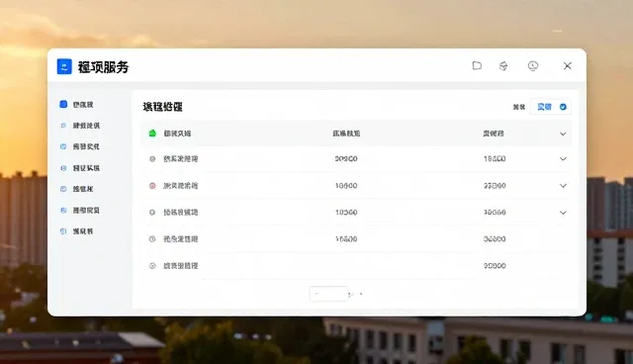Click the red status icon in the second table row

pyautogui.click(x=152, y=186)
